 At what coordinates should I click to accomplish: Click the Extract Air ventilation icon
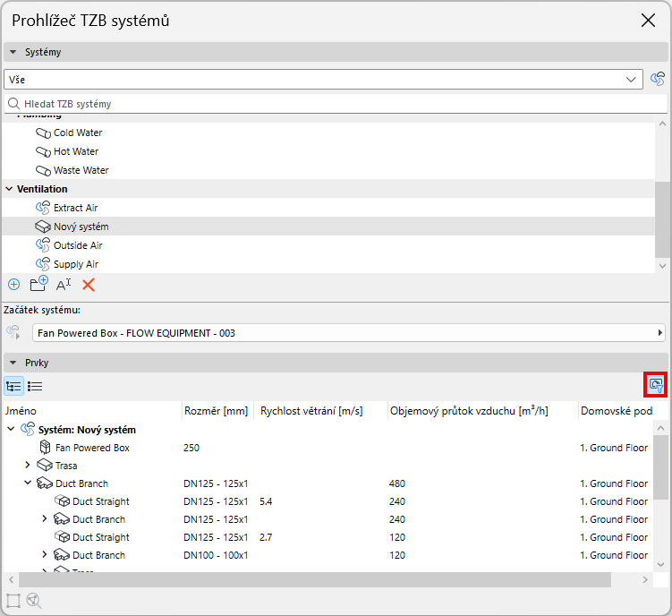pos(43,208)
